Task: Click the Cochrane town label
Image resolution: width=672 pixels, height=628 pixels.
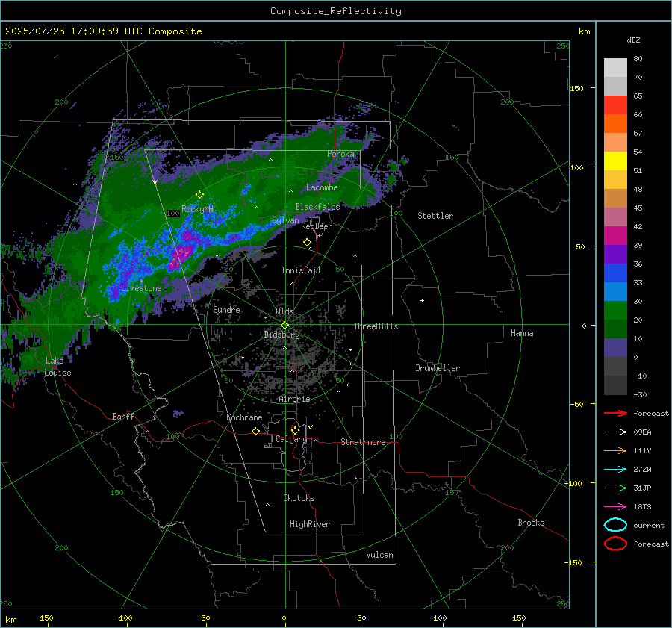Action: click(x=244, y=417)
